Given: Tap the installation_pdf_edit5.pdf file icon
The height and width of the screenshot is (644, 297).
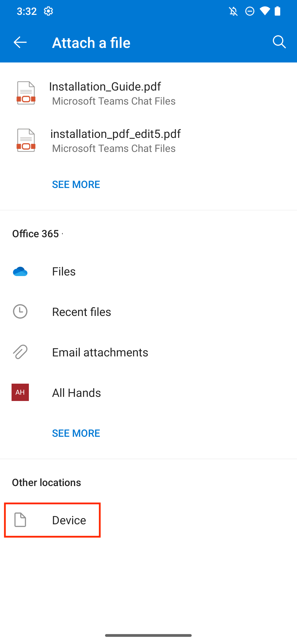Looking at the screenshot, I should click(26, 140).
